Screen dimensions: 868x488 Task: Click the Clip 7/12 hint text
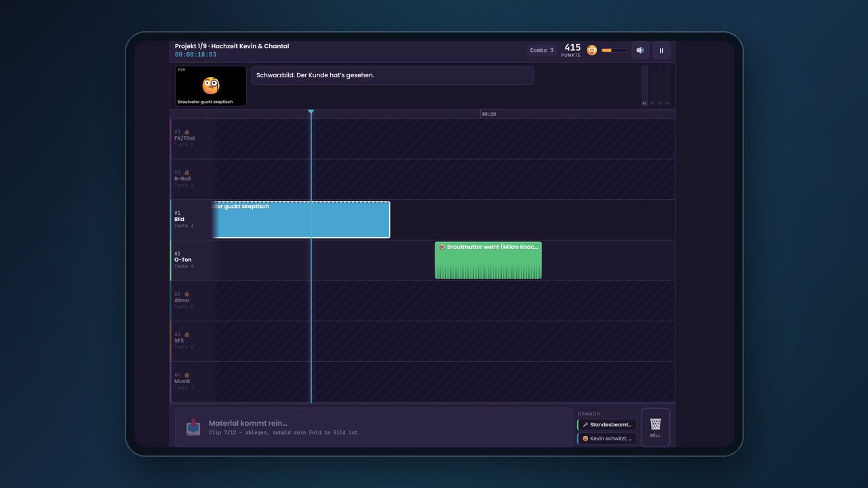pyautogui.click(x=283, y=432)
